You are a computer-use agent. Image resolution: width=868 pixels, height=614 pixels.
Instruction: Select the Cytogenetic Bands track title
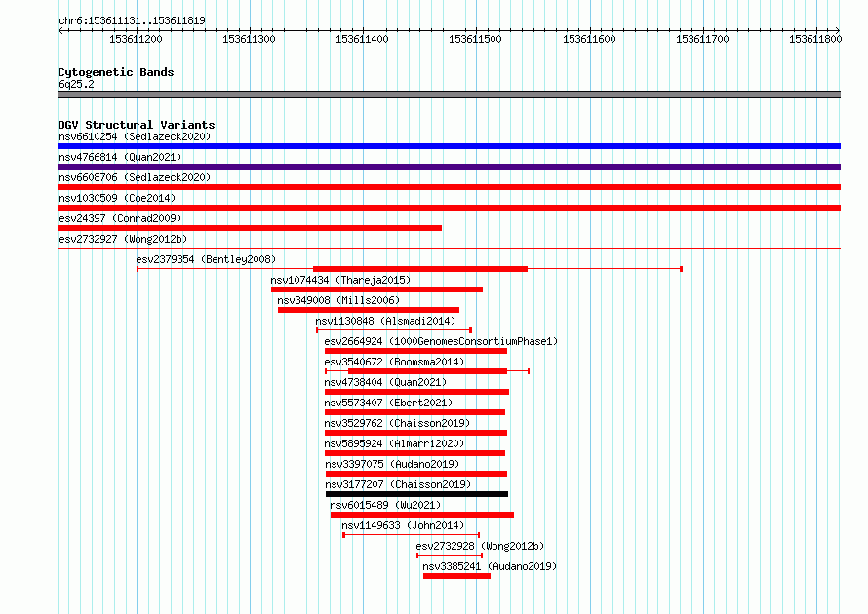(x=116, y=72)
